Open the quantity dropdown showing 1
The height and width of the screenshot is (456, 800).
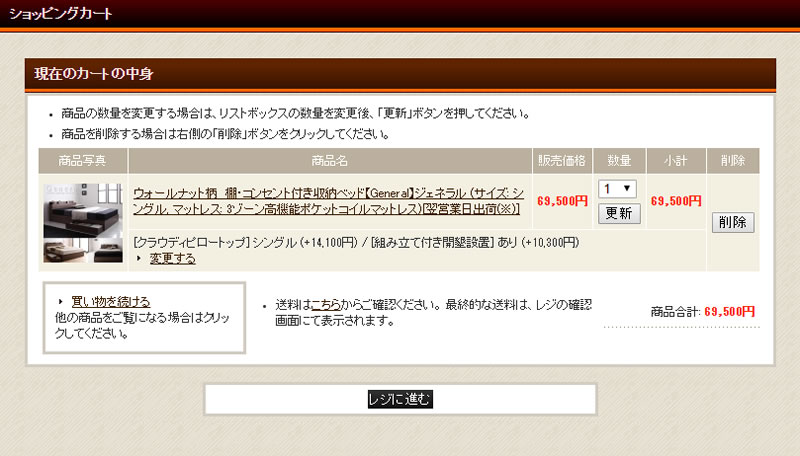(617, 189)
